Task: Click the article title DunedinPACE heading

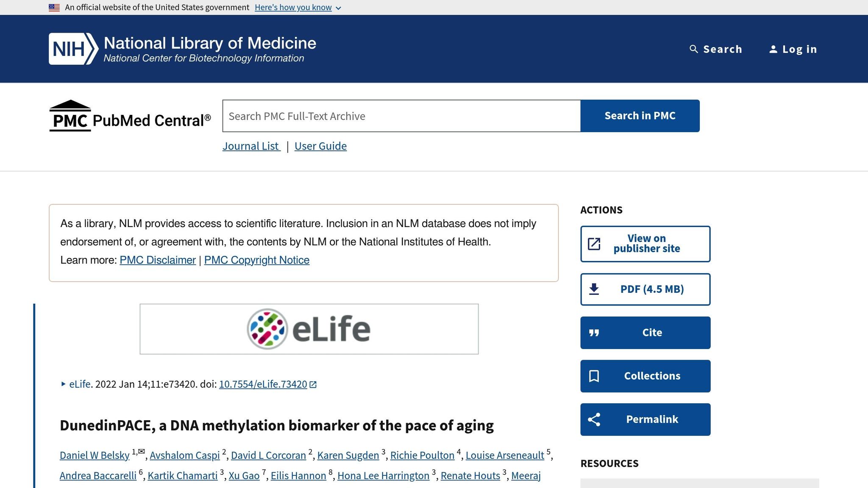Action: [x=277, y=425]
